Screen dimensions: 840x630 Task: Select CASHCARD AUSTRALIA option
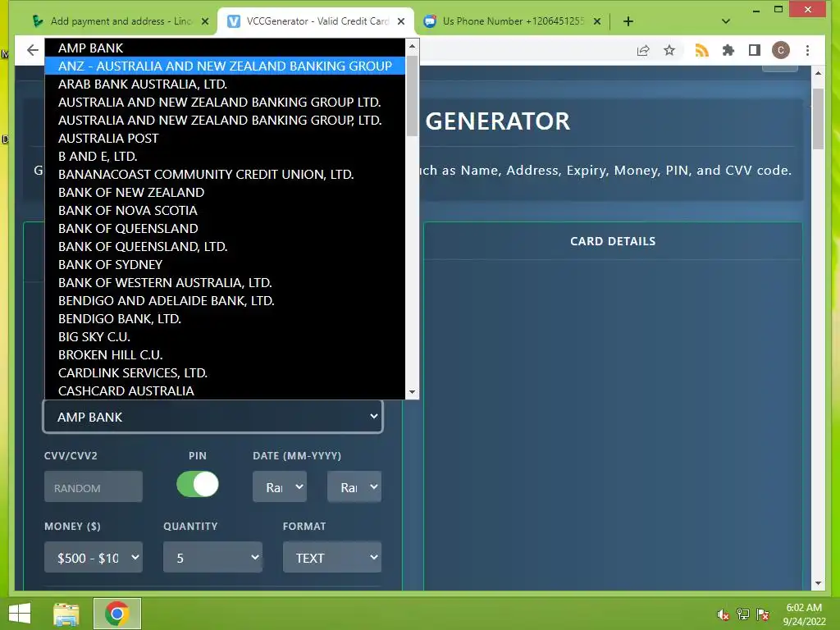[x=225, y=390]
